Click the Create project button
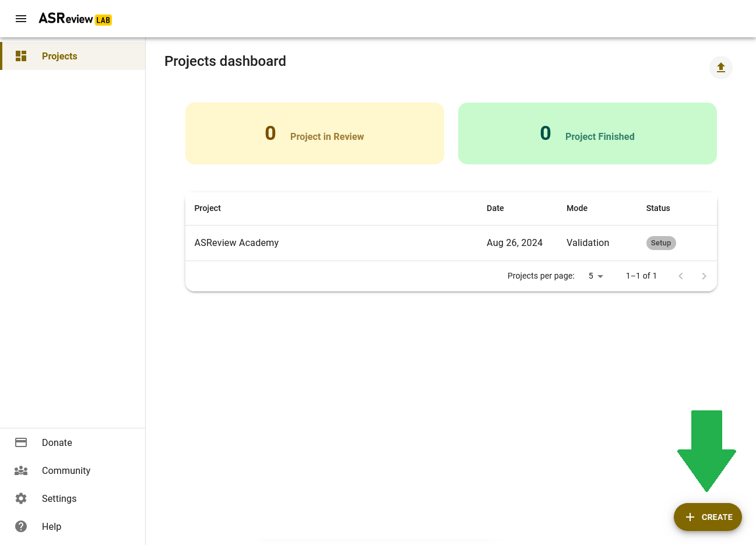Viewport: 756px width, 545px height. (708, 517)
